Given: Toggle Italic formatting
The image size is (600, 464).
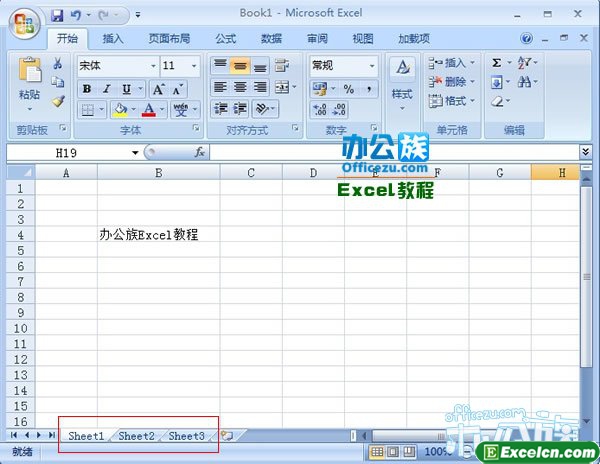Looking at the screenshot, I should click(107, 90).
